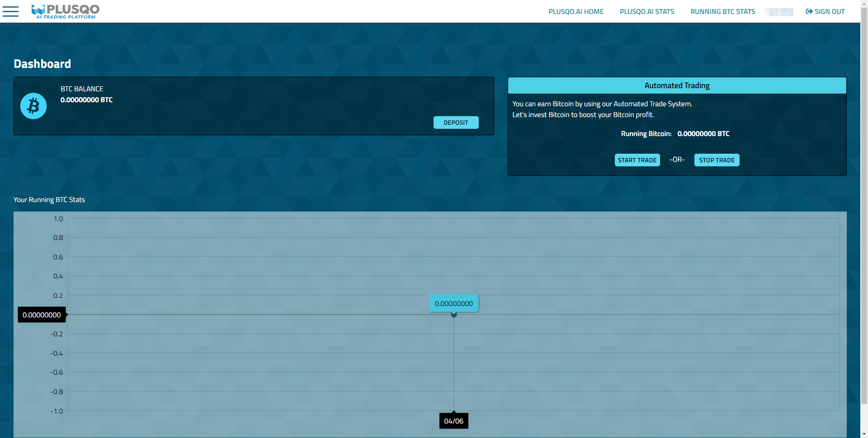868x438 pixels.
Task: Click the 0.6 y-axis label
Action: pos(58,257)
